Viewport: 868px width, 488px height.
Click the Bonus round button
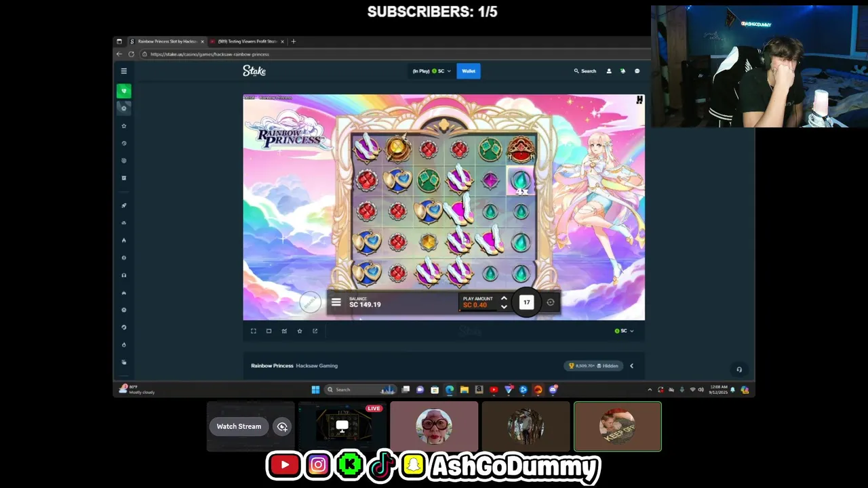pyautogui.click(x=311, y=302)
